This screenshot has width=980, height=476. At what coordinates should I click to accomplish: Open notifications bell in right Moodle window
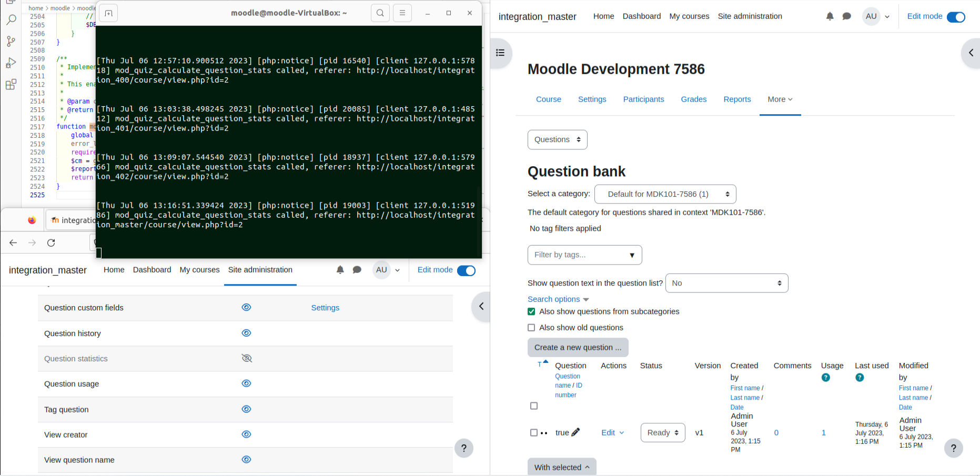[830, 16]
